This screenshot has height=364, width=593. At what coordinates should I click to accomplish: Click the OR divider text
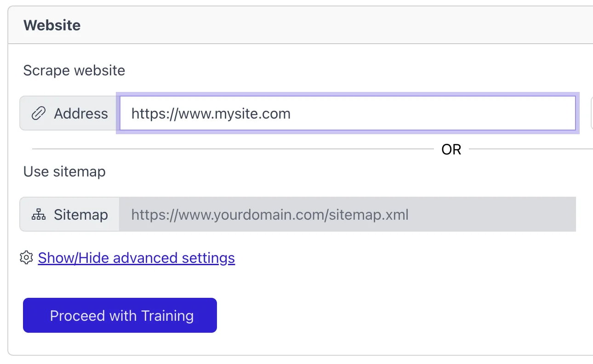point(451,149)
